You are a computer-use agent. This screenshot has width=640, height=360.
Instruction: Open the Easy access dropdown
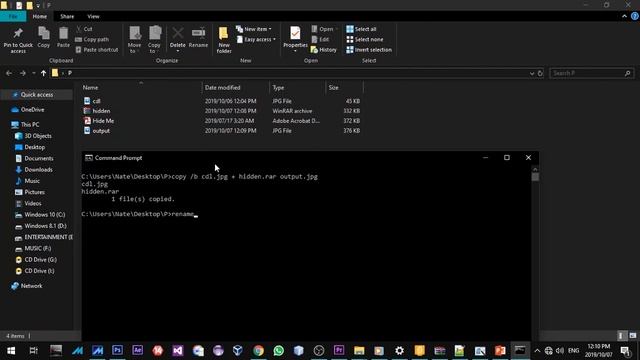256,40
